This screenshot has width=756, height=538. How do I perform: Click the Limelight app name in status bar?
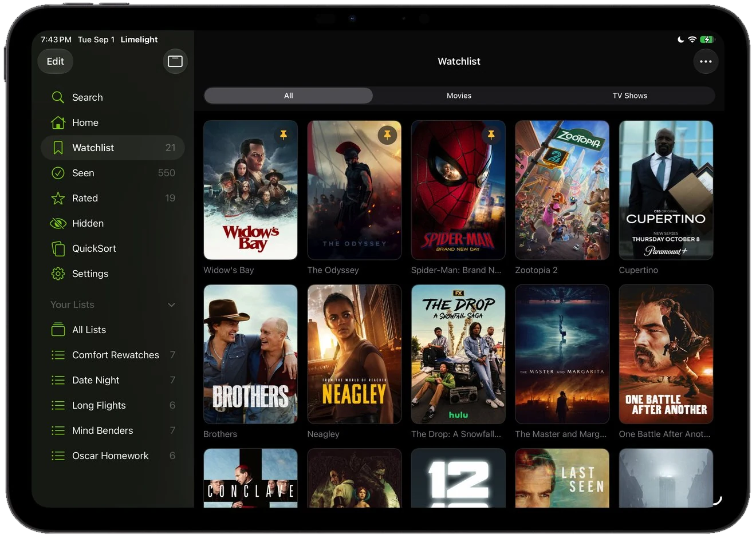pyautogui.click(x=139, y=39)
